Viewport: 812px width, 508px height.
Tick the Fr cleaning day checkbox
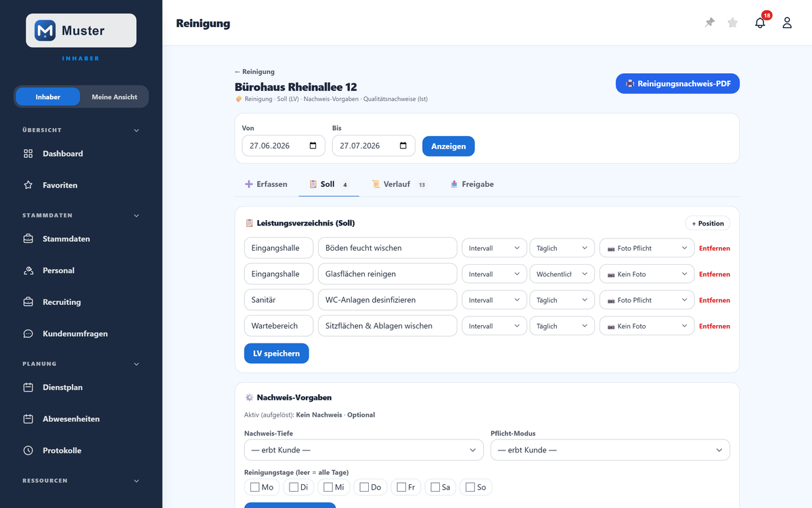pos(401,487)
